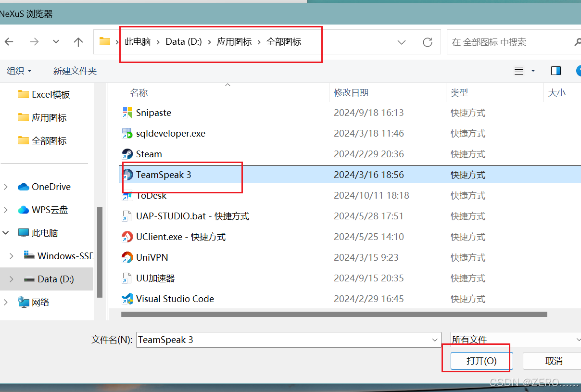Click the UniVPN file name
The height and width of the screenshot is (392, 581).
152,258
